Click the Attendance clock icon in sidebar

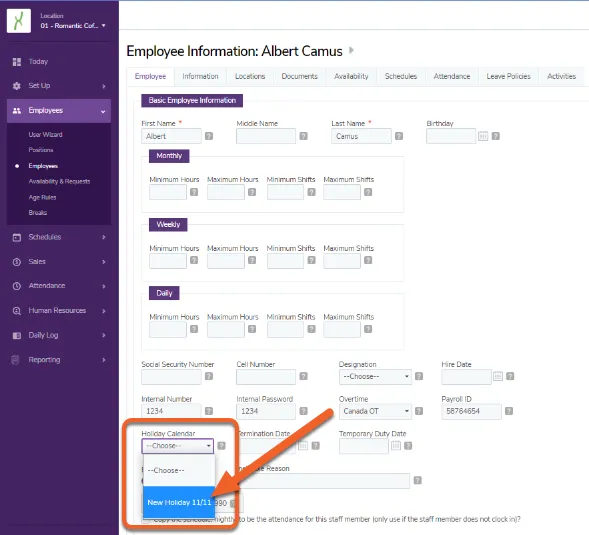pyautogui.click(x=17, y=286)
